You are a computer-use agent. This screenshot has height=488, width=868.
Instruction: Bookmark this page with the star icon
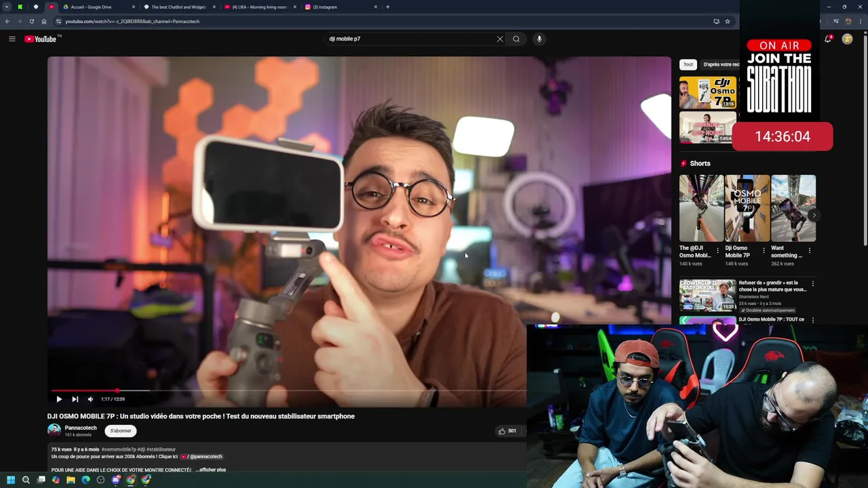click(728, 21)
